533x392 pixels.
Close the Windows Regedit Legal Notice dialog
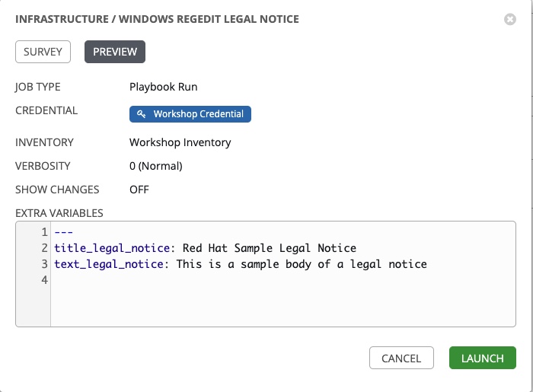pyautogui.click(x=510, y=20)
